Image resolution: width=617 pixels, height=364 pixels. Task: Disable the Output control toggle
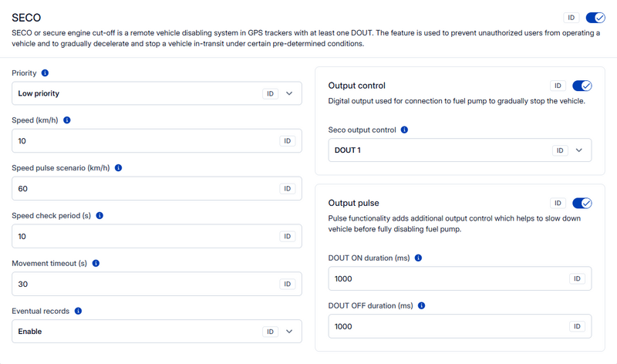click(x=582, y=86)
